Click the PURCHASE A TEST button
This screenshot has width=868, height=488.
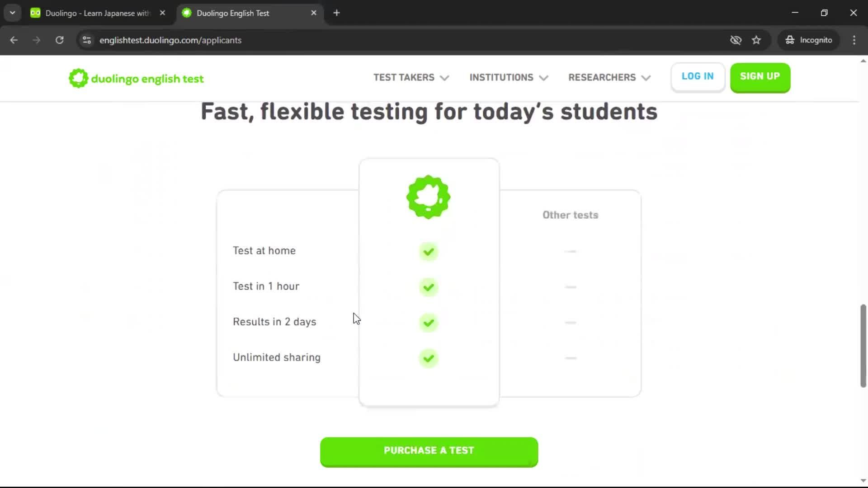tap(429, 450)
